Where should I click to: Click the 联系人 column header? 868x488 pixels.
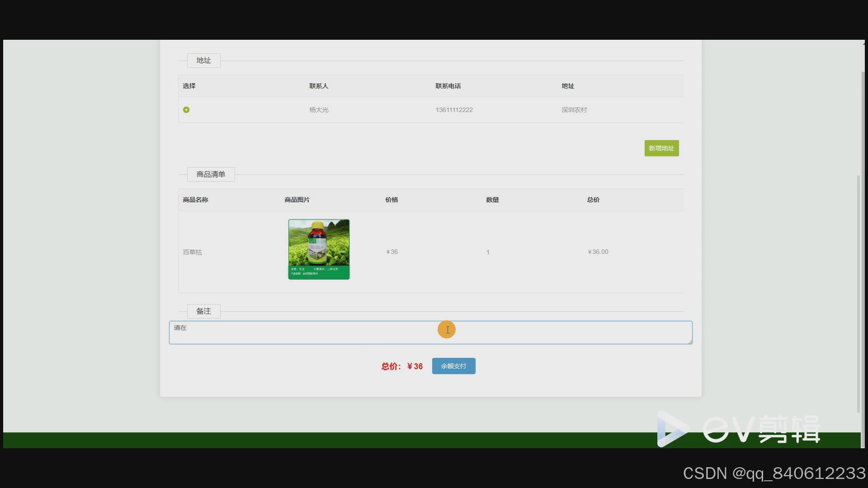[x=319, y=86]
